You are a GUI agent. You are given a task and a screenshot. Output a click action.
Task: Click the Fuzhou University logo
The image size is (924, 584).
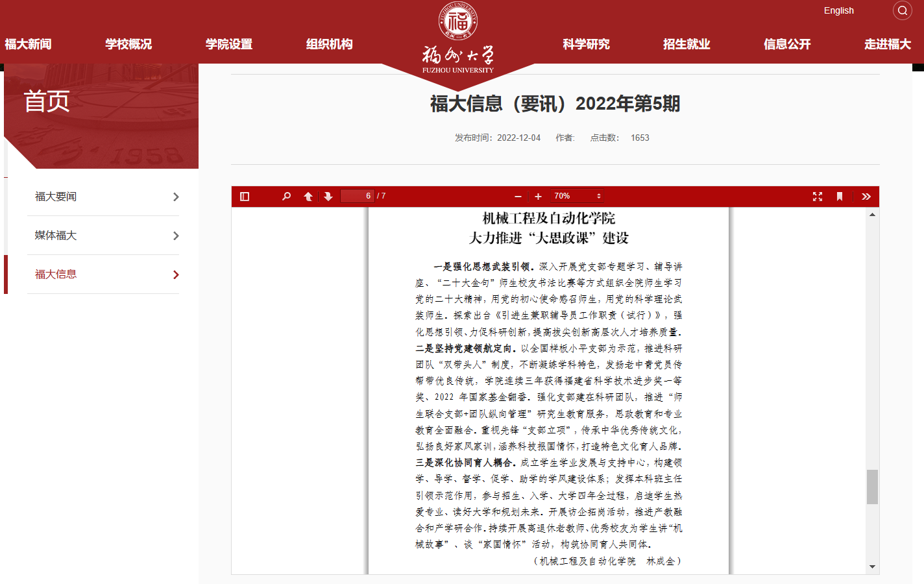click(x=458, y=38)
